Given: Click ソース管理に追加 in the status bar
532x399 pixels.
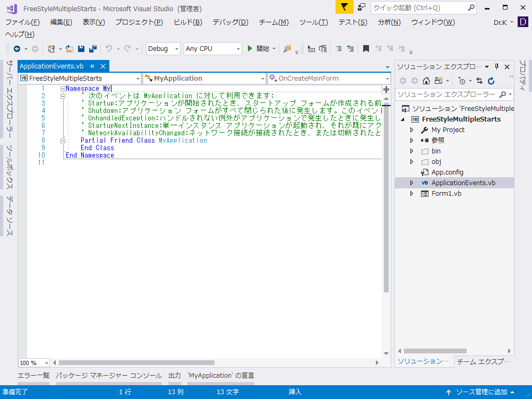Looking at the screenshot, I should (x=481, y=392).
